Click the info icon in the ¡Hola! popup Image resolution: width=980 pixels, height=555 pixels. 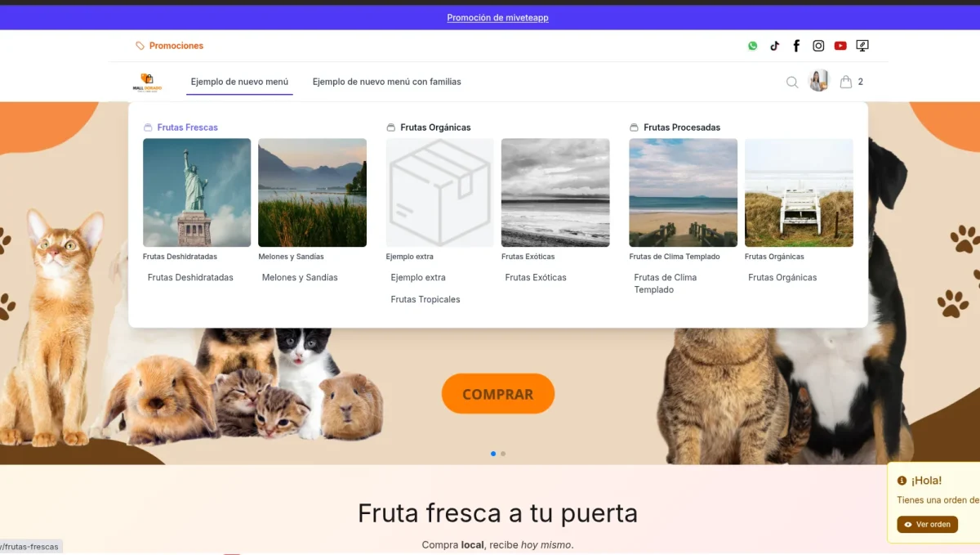[x=902, y=481]
